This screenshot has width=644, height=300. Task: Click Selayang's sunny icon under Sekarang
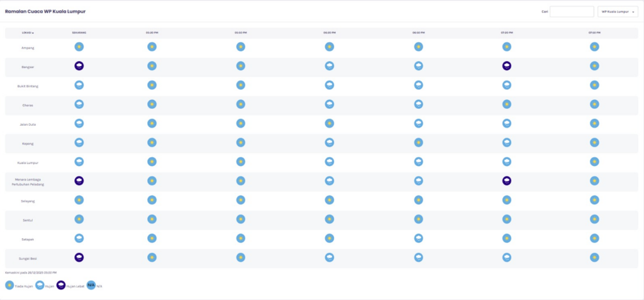coord(79,200)
